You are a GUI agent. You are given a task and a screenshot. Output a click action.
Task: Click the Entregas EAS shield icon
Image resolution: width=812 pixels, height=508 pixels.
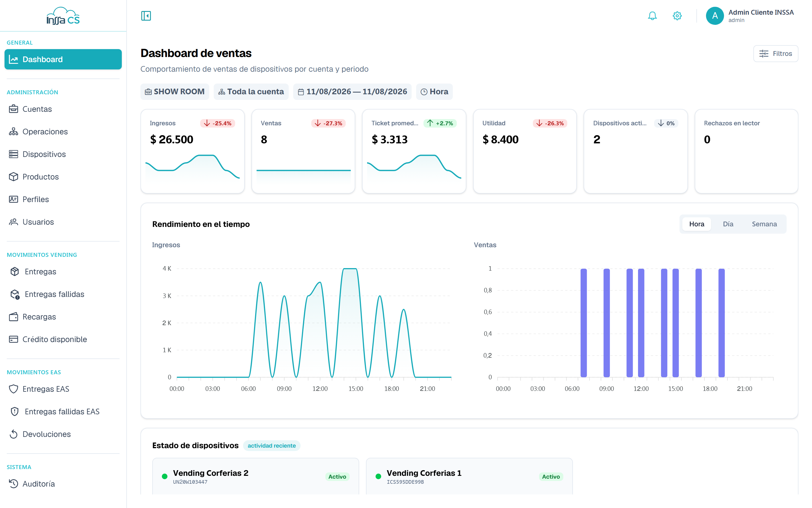tap(14, 389)
